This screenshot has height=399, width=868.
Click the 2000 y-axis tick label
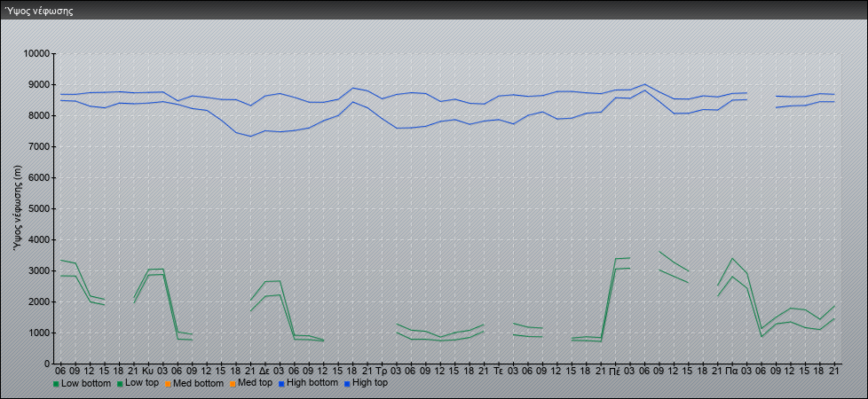[x=39, y=301]
